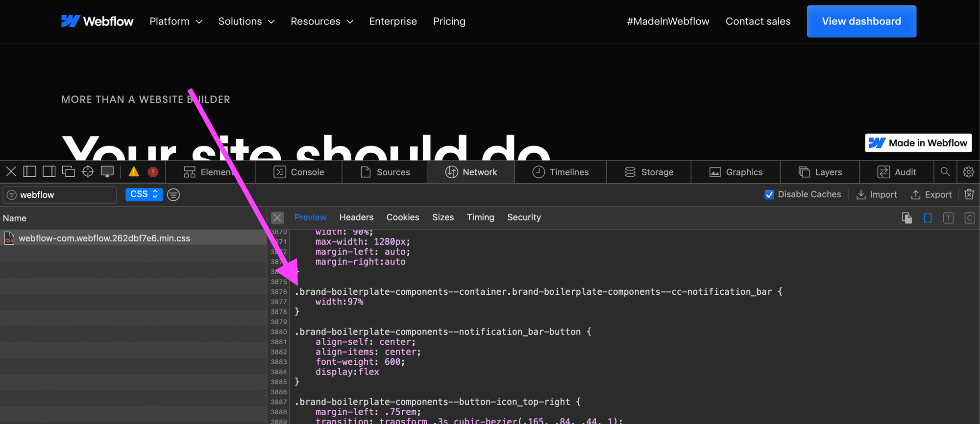Click the View dashboard button

(861, 21)
